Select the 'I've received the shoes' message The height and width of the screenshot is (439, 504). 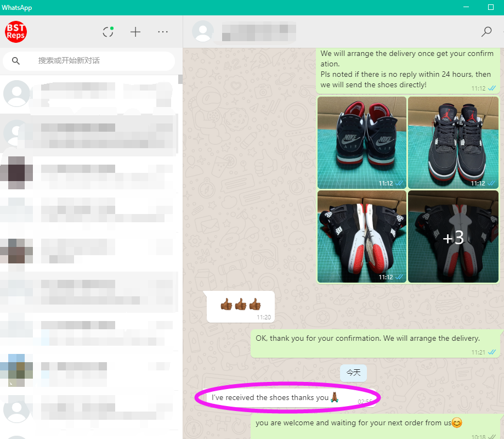[x=291, y=398]
